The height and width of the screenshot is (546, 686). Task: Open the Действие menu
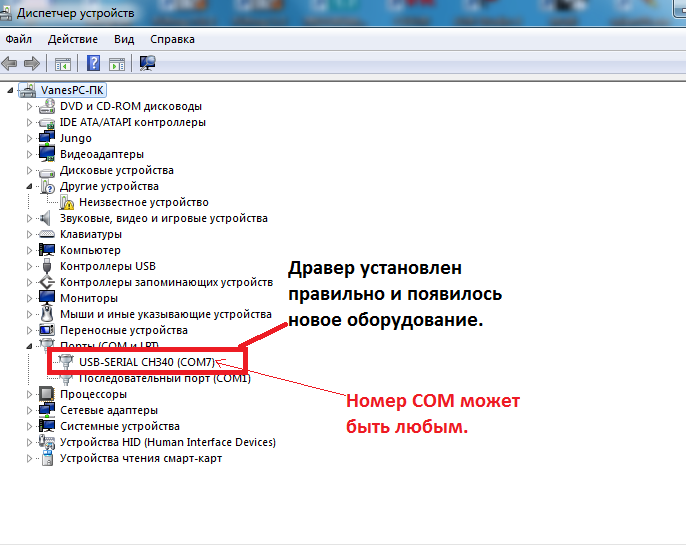73,39
